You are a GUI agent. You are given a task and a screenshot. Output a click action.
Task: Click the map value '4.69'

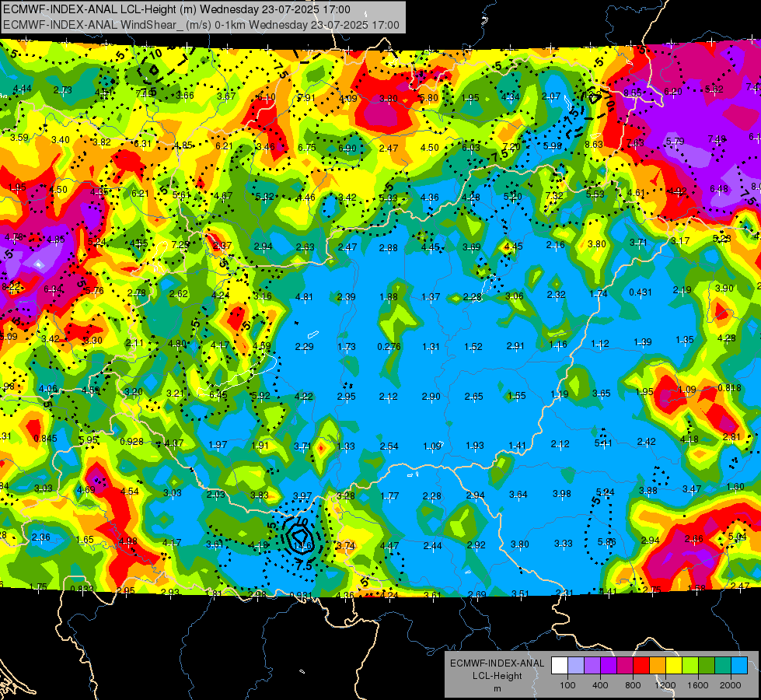(86, 490)
